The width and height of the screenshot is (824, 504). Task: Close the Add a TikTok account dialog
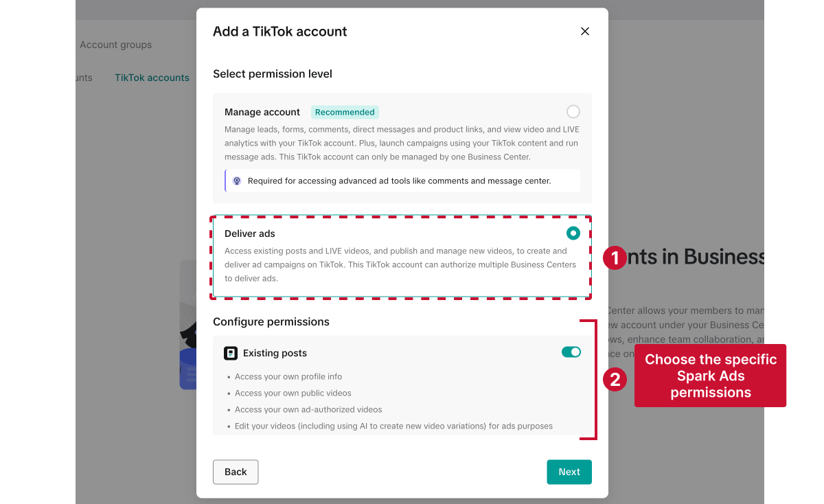(x=585, y=32)
